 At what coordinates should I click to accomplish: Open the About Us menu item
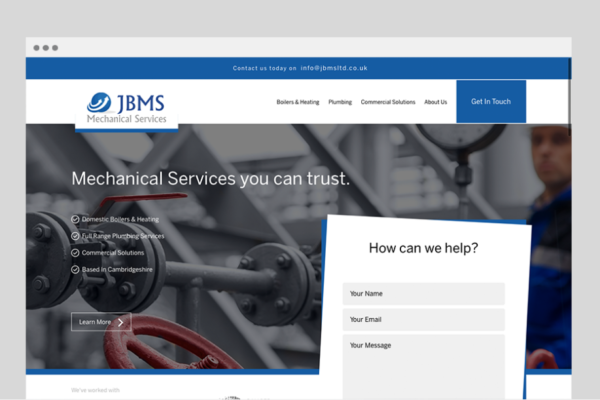coord(435,102)
